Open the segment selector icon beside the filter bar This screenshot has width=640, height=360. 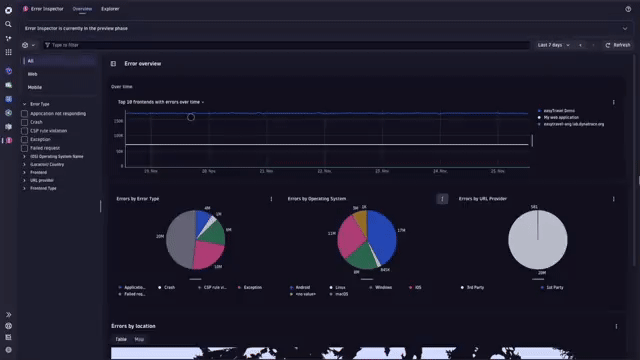click(x=25, y=45)
